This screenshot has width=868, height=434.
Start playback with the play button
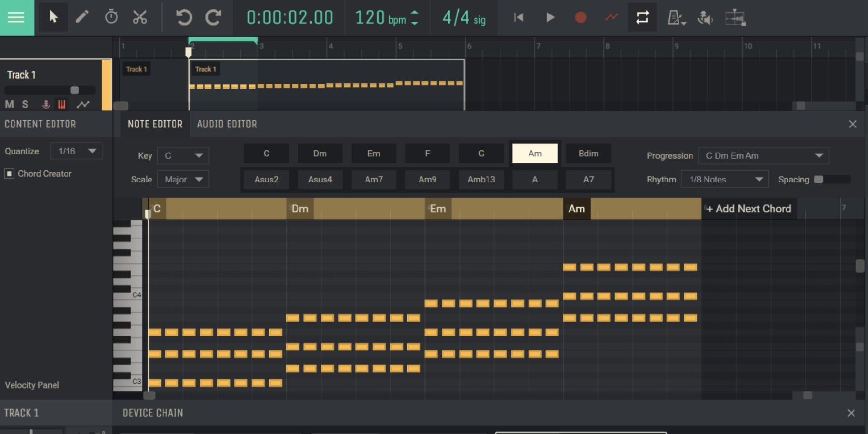tap(550, 17)
